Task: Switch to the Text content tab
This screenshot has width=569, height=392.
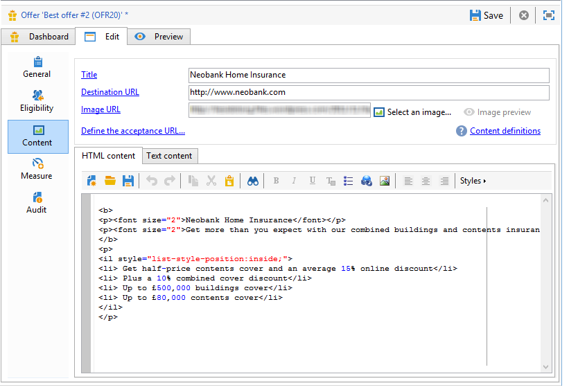Action: tap(169, 156)
